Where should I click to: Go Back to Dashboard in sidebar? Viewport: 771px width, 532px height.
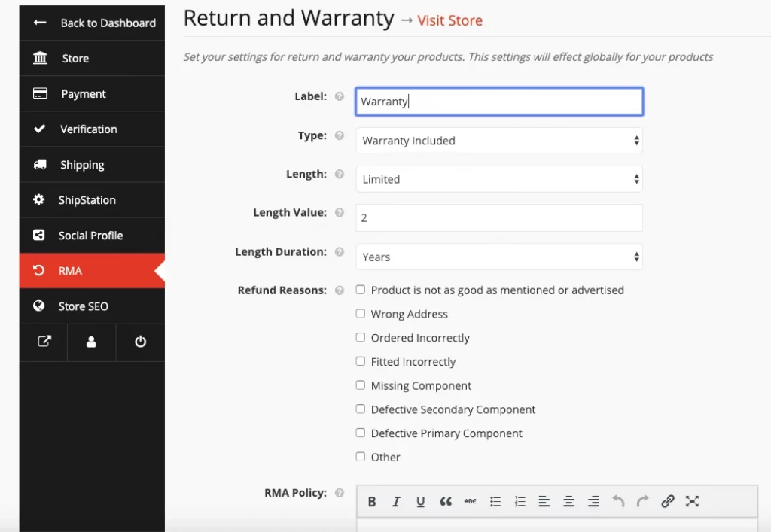tap(92, 23)
